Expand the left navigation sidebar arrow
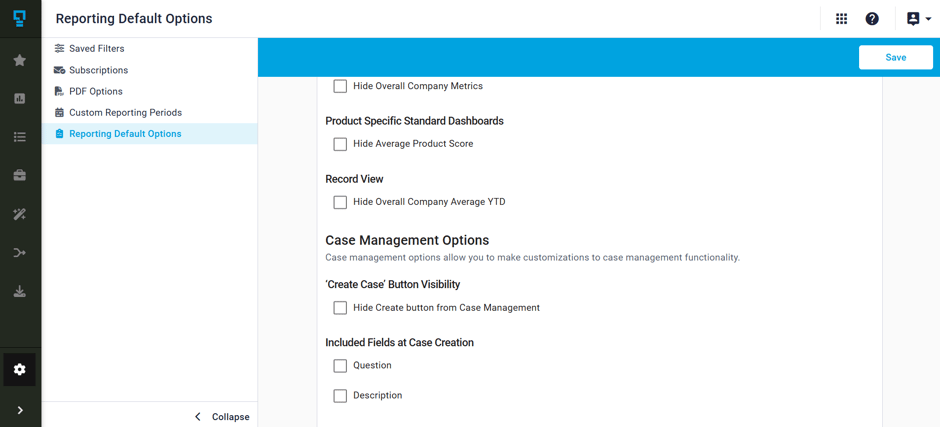Viewport: 940px width, 427px height. (20, 410)
